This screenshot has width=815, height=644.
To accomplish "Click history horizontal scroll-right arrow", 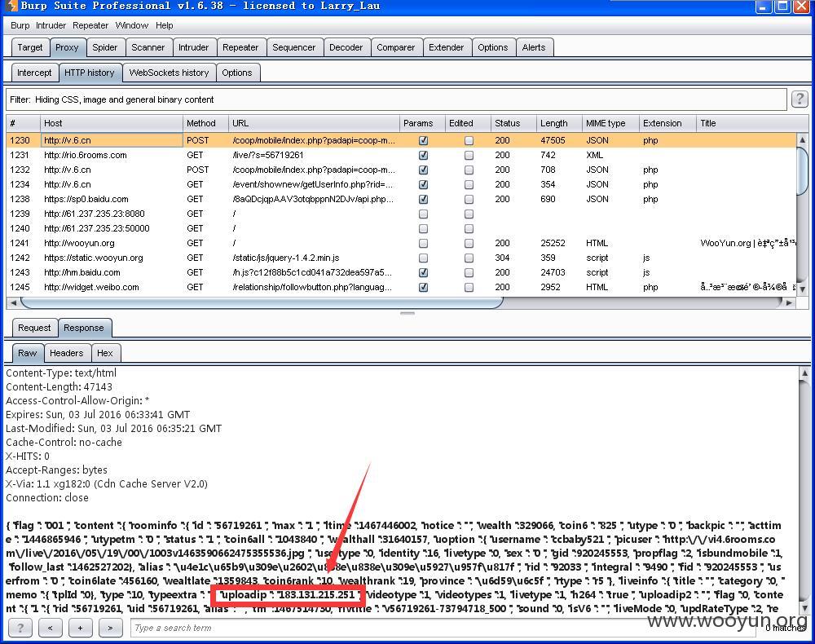I will point(790,302).
